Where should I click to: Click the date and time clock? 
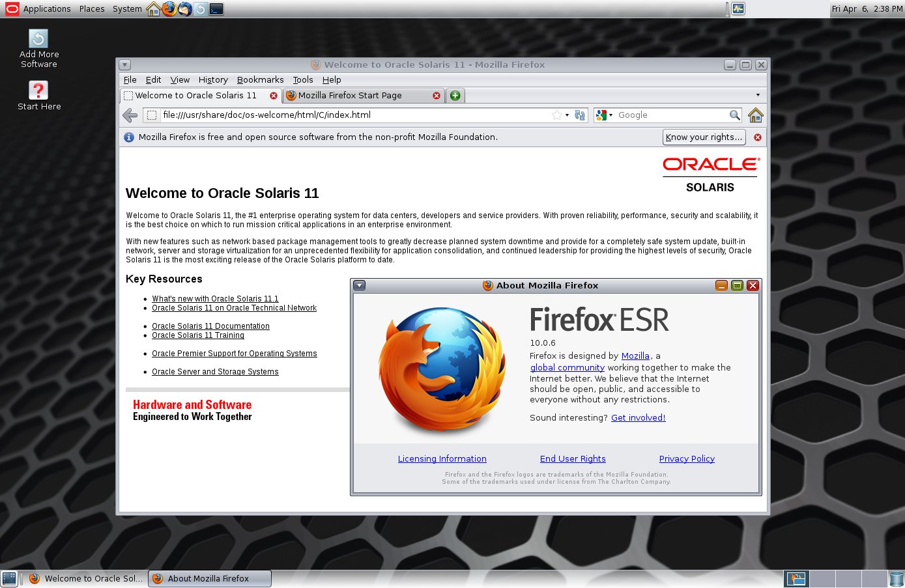867,9
